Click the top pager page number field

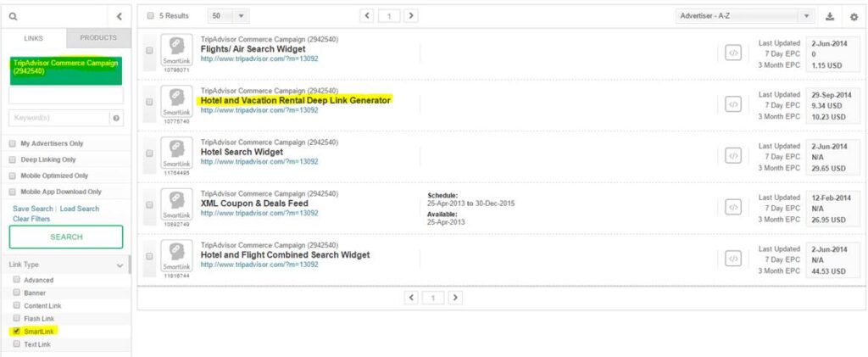pyautogui.click(x=388, y=16)
